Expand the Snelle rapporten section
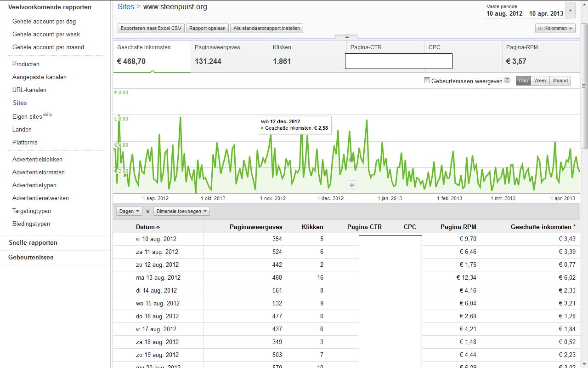Screen dimensions: 588x368 click(x=33, y=242)
